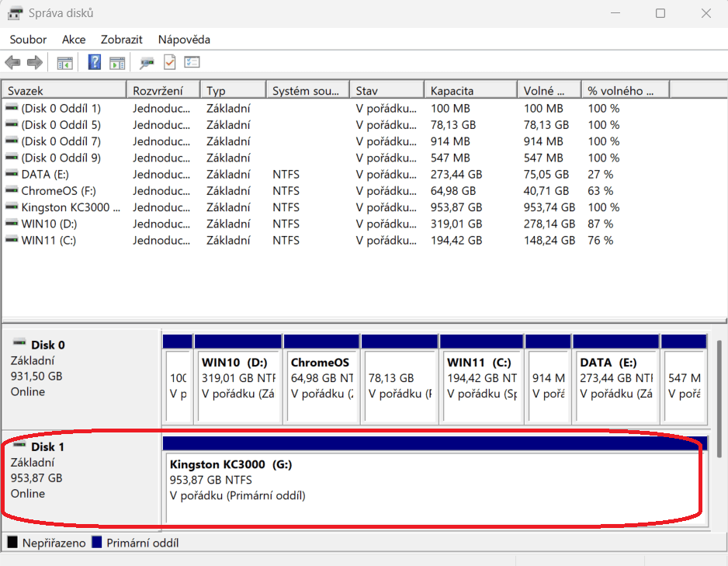
Task: Open the Soubor menu
Action: pos(28,40)
